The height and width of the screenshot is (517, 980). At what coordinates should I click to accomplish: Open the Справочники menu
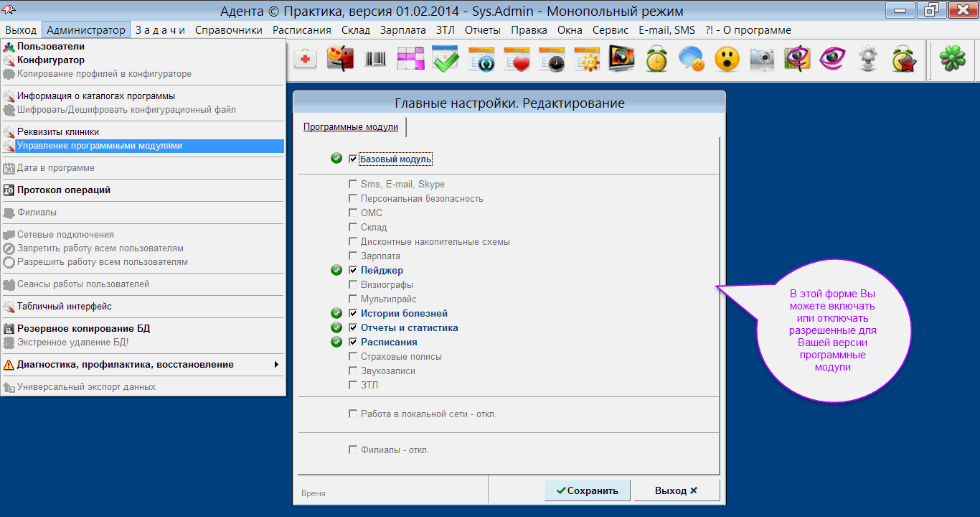tap(229, 30)
